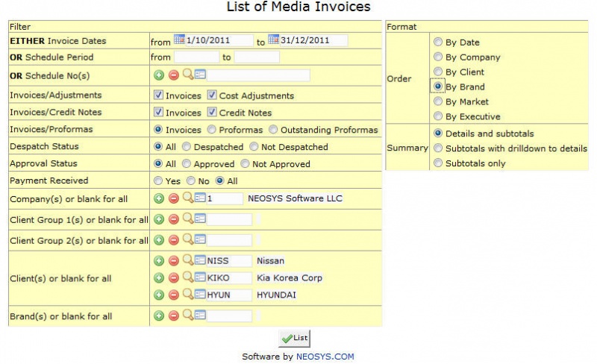
Task: Select Subtotals only summary option
Action: tap(438, 163)
